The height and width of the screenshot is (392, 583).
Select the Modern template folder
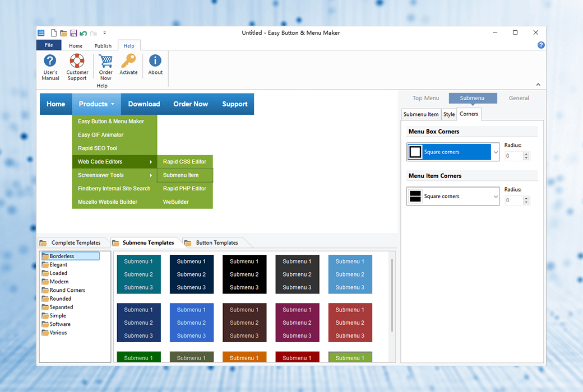point(55,282)
